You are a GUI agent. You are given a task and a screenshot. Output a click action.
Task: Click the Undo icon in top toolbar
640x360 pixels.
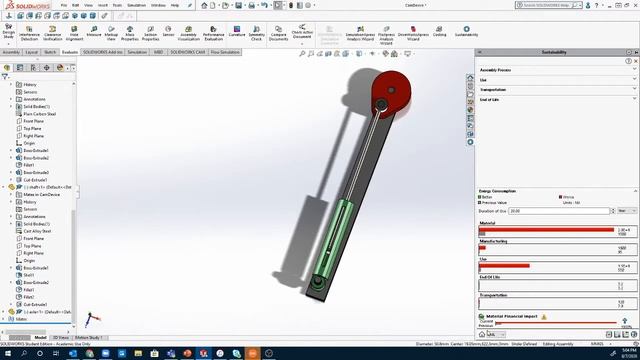[264, 5]
